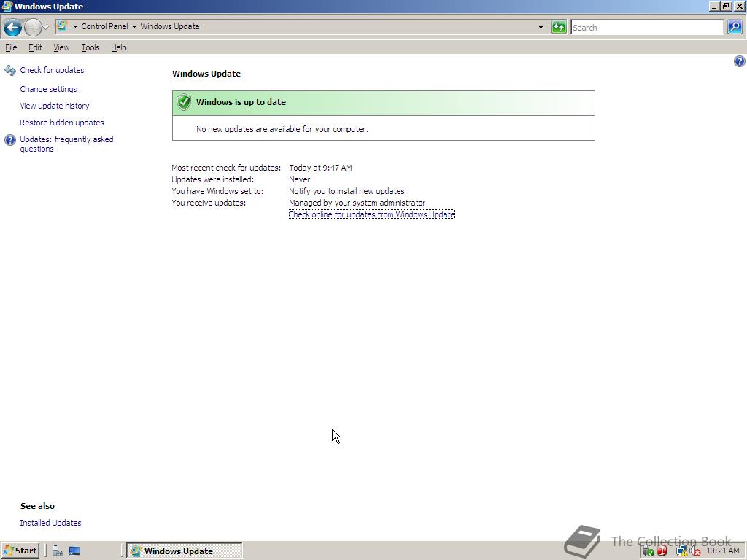
Task: Click 'Windows is up to date' heading
Action: tap(241, 102)
